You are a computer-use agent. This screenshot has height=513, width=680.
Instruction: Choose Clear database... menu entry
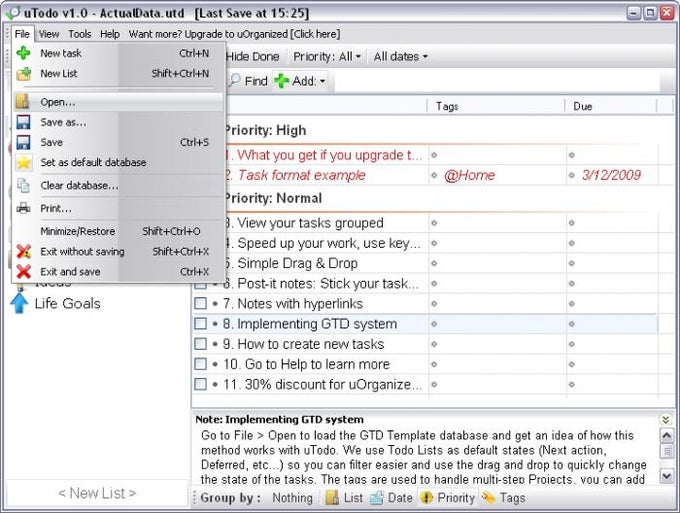pyautogui.click(x=118, y=186)
